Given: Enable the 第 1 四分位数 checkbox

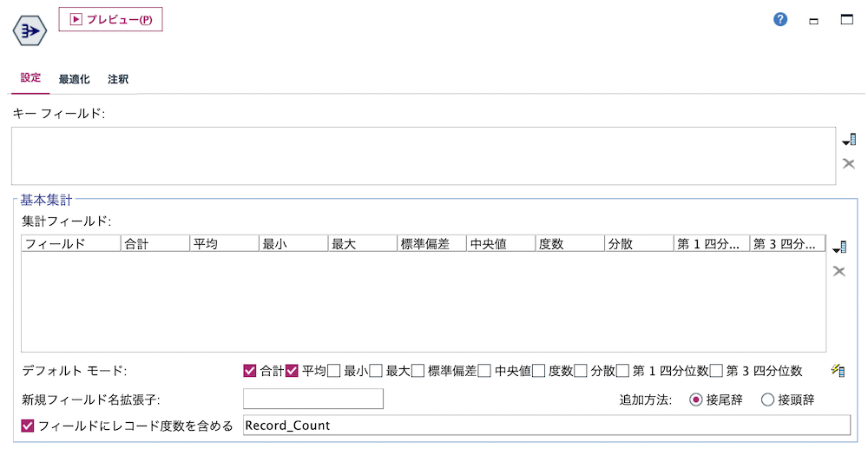Looking at the screenshot, I should coord(622,370).
